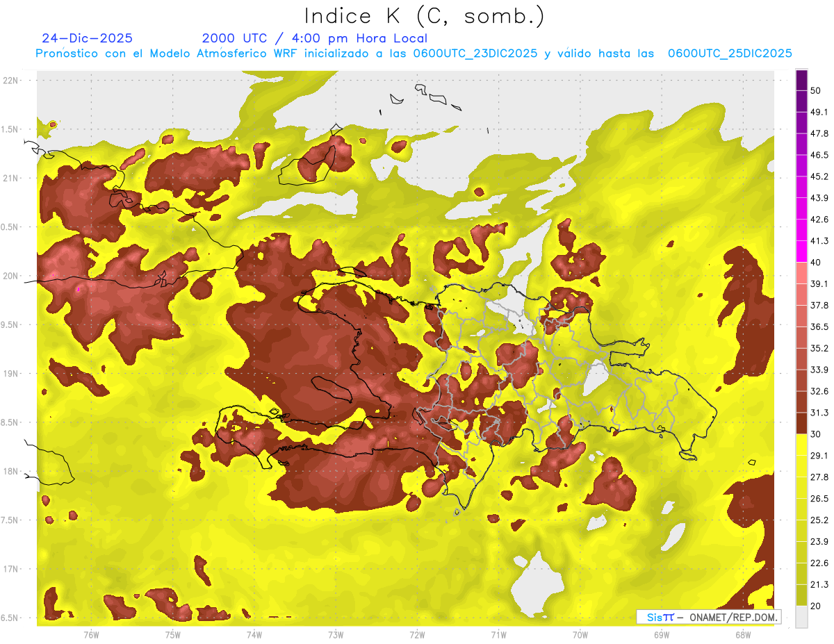Click the 18N latitude axis label
834x644 pixels.
10,471
